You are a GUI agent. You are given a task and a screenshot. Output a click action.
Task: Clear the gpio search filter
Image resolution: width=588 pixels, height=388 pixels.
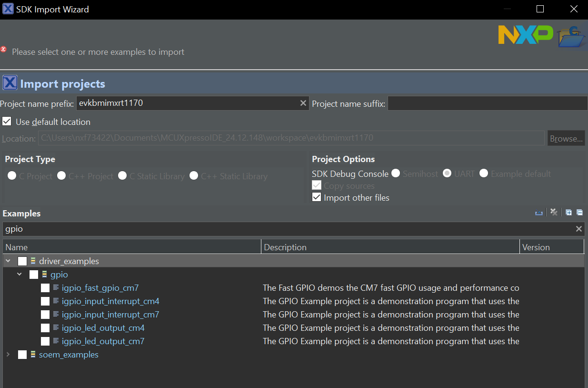[x=579, y=229]
